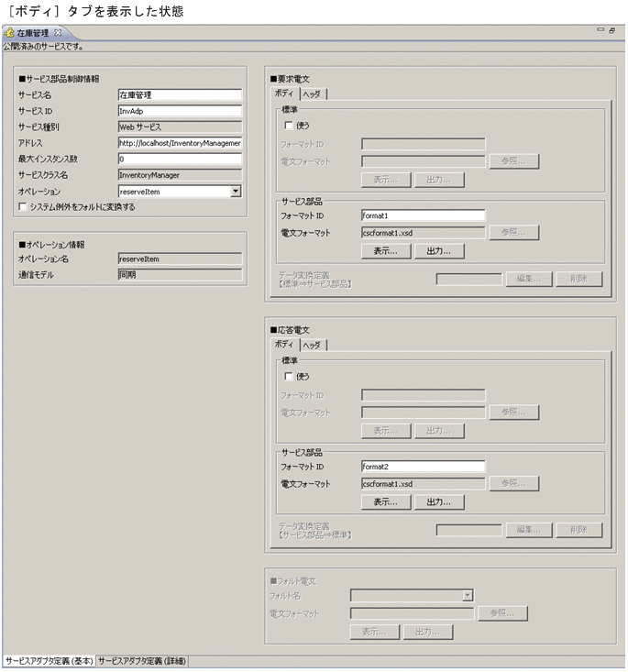Click 標準 フォーマット ID field in 要求電文
Image resolution: width=628 pixels, height=672 pixels.
(x=424, y=144)
